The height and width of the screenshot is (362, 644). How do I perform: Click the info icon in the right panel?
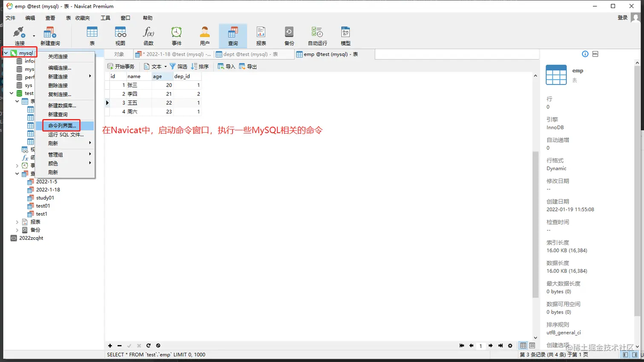(585, 54)
